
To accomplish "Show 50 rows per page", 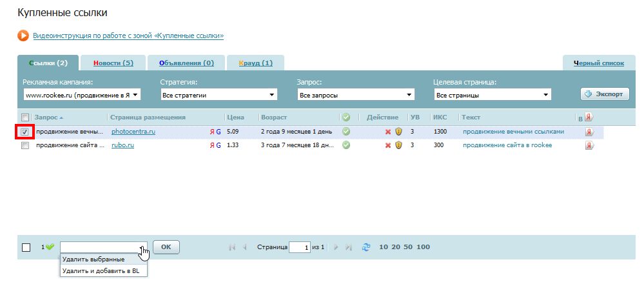I will click(x=408, y=247).
